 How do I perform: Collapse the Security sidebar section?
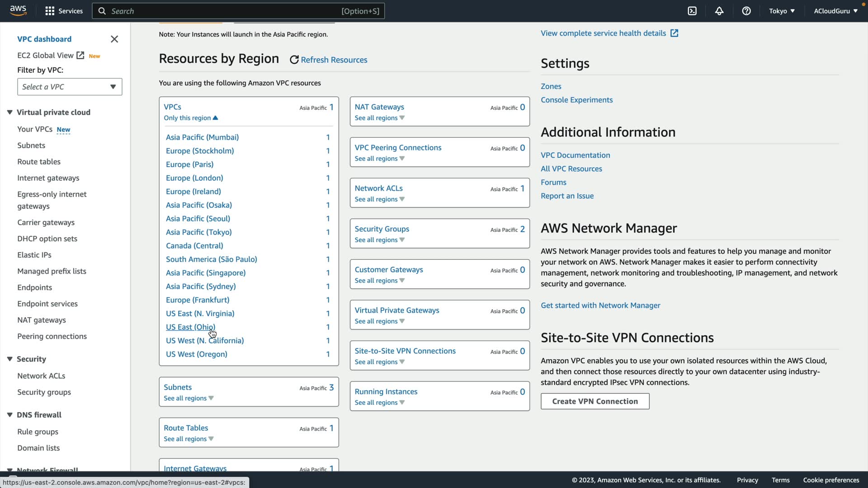(10, 359)
